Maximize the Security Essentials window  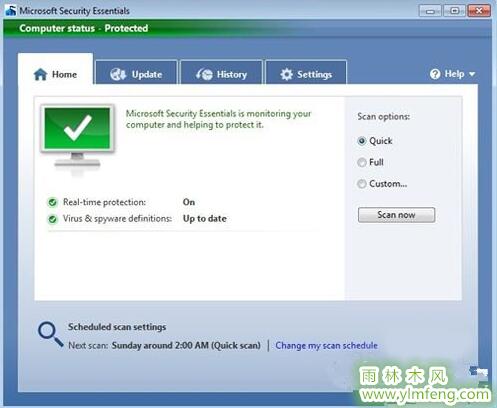[454, 11]
